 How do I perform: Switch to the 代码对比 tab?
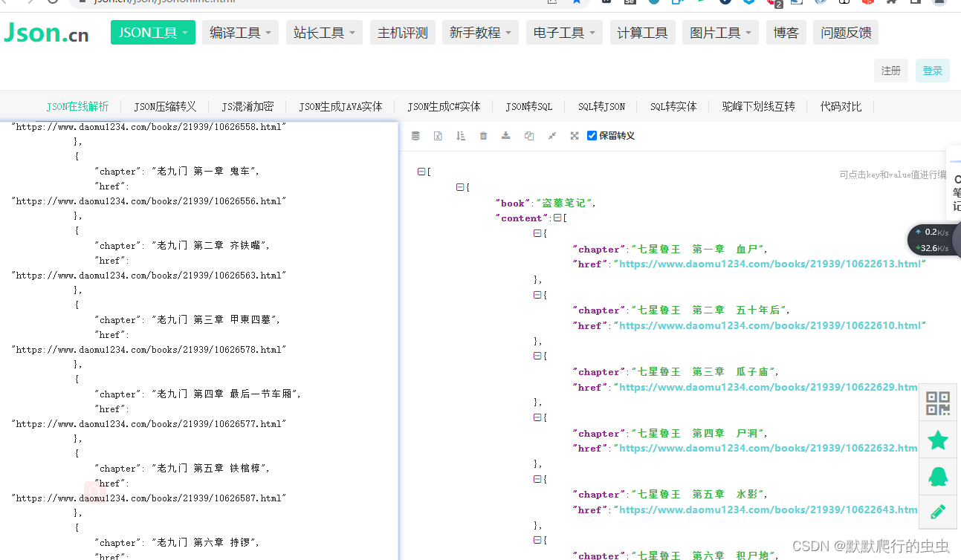click(x=841, y=106)
